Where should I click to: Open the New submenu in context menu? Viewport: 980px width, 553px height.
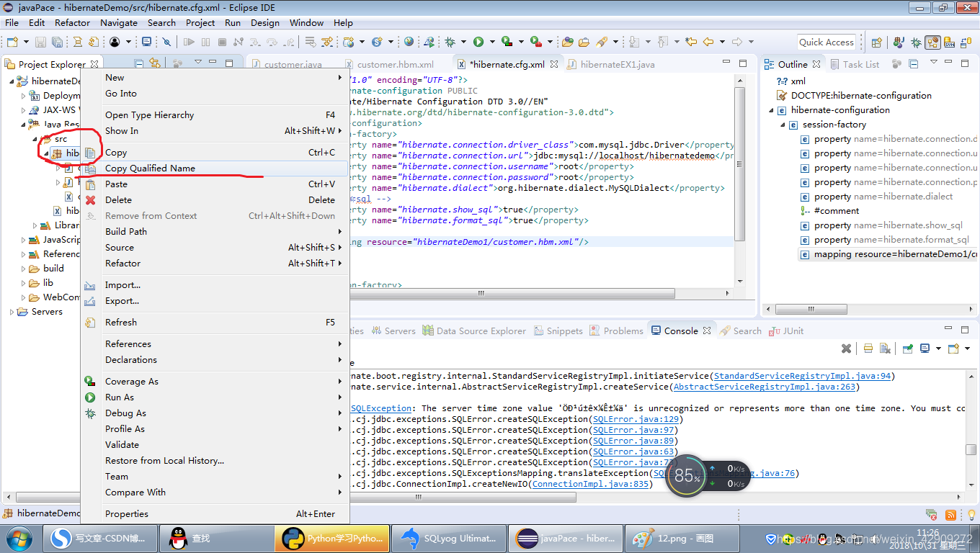pos(215,77)
